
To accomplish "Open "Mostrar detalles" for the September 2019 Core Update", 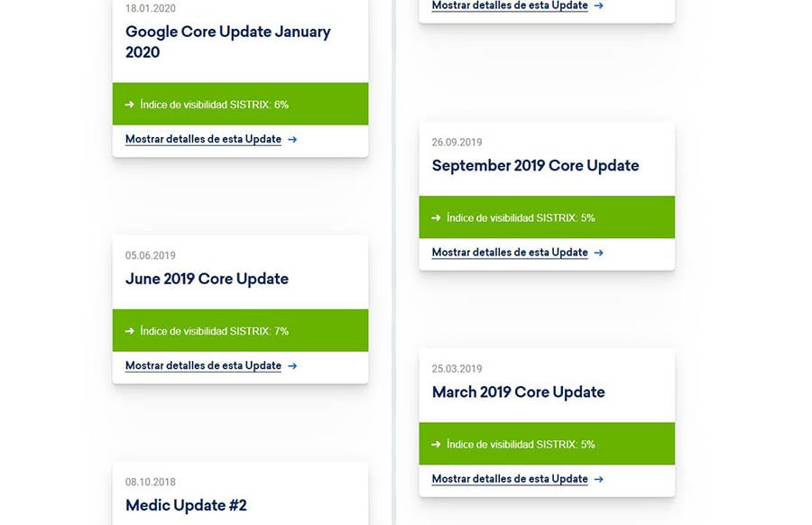I will pyautogui.click(x=510, y=253).
